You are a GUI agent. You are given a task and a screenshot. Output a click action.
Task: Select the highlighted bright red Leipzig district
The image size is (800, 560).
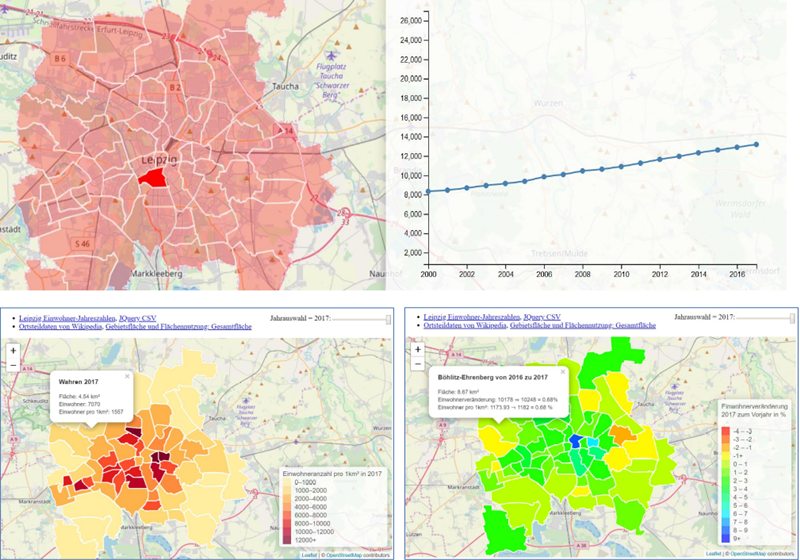(153, 176)
